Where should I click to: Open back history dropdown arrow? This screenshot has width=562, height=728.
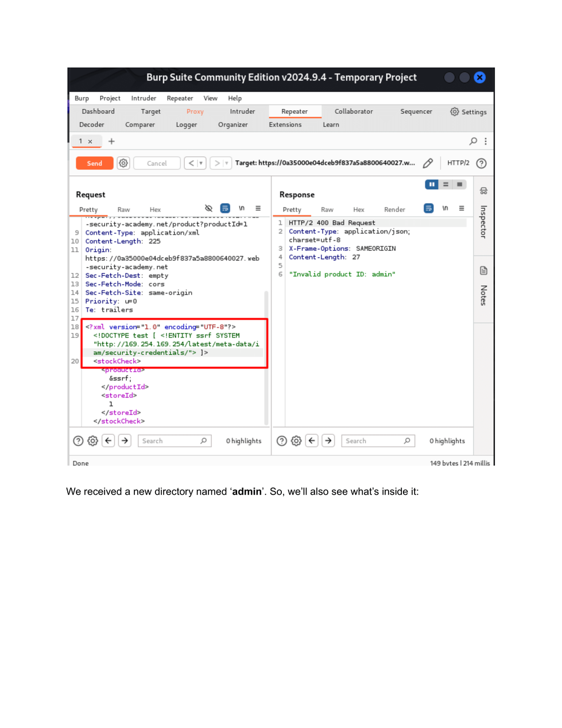coord(201,163)
